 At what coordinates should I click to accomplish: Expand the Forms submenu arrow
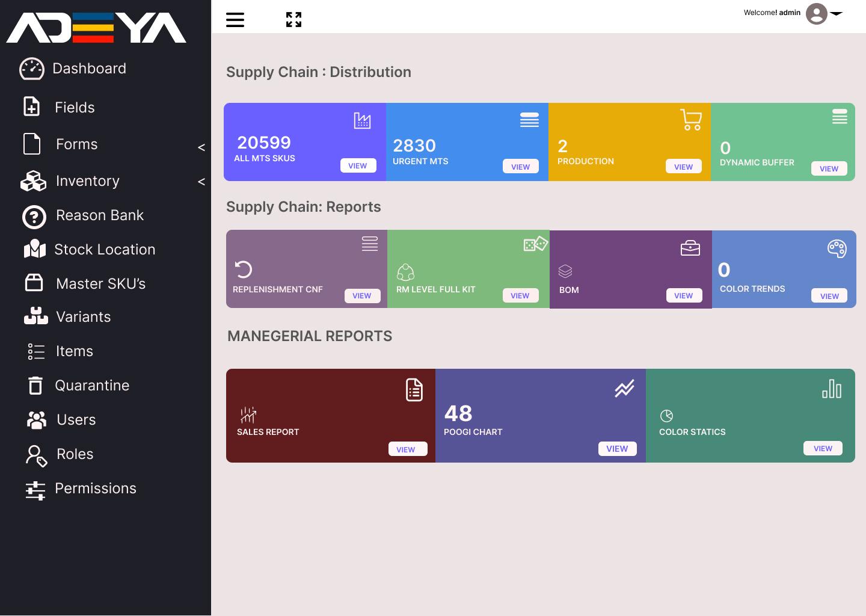tap(201, 147)
